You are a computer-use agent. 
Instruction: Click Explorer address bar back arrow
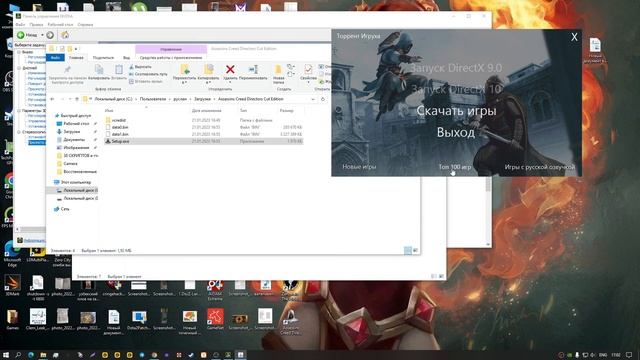52,99
